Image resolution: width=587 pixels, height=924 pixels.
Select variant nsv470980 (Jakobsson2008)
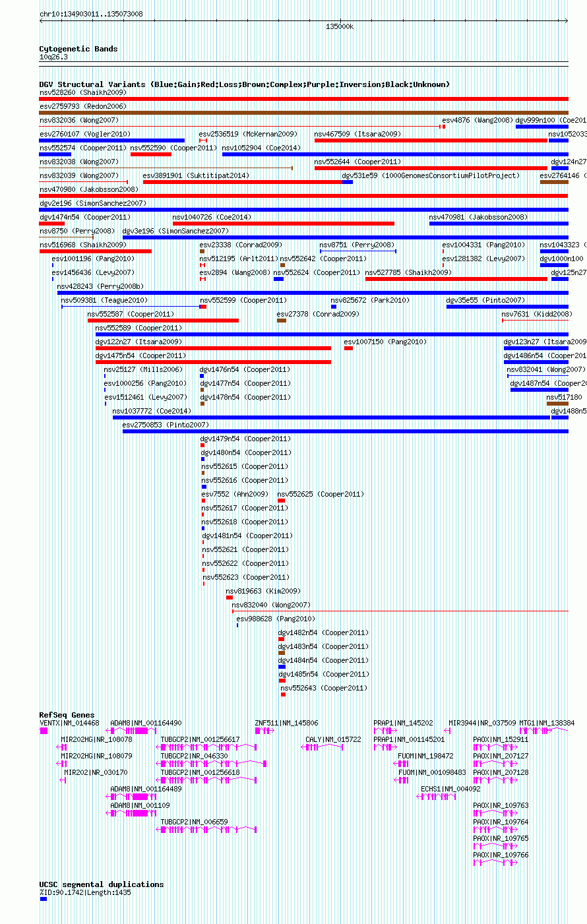coord(303,196)
